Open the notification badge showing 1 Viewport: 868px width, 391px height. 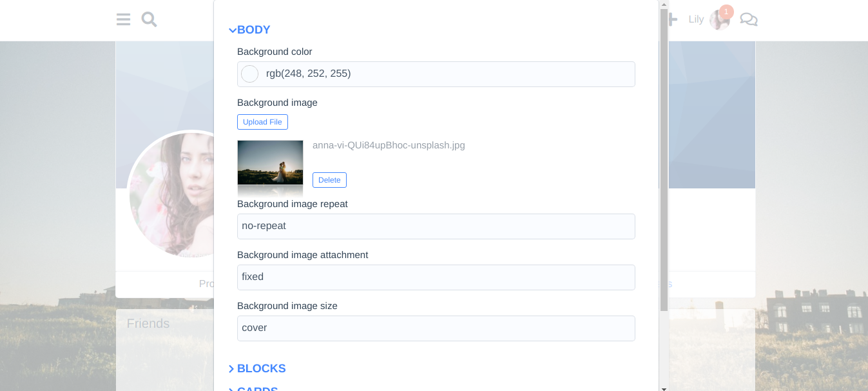[x=726, y=12]
